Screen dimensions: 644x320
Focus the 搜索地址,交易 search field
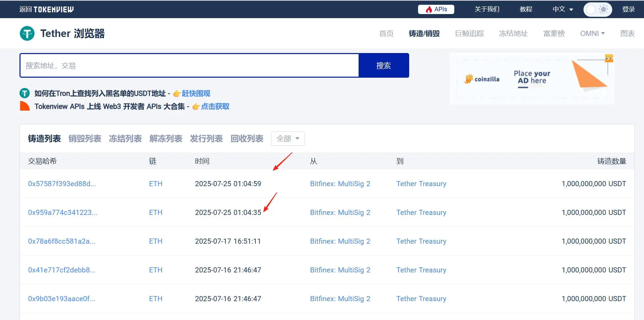(189, 65)
